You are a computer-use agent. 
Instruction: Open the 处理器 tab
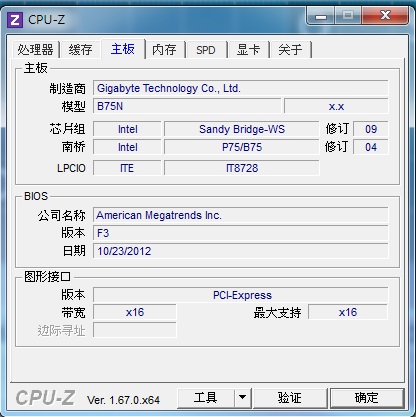tap(35, 50)
